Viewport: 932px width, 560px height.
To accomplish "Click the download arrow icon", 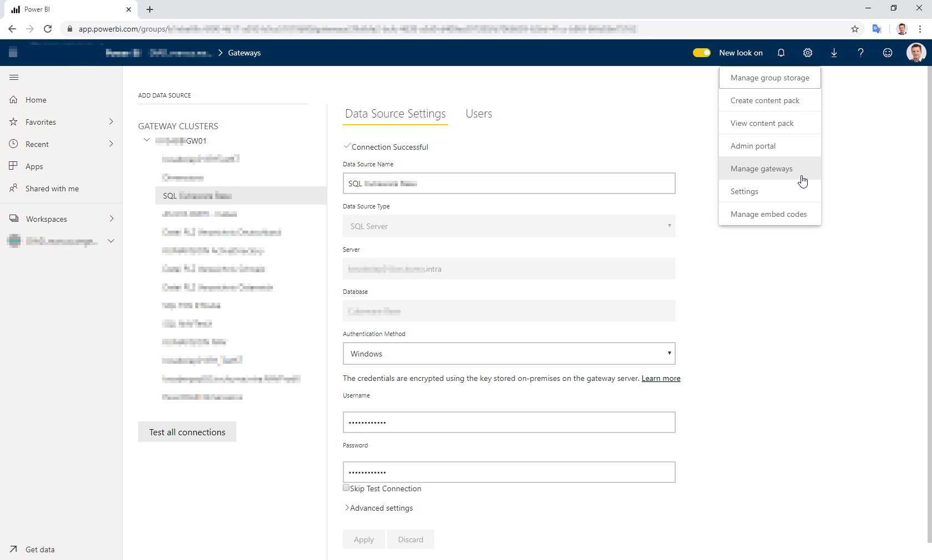I will [x=834, y=53].
